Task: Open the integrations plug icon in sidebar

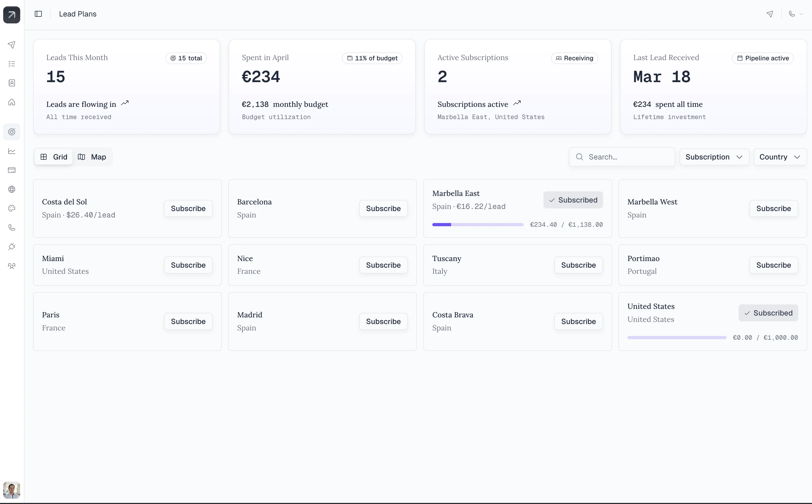Action: 12,247
